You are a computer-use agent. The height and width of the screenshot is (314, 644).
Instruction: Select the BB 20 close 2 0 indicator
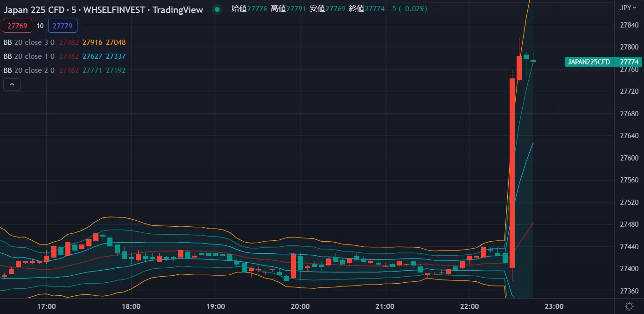(29, 70)
